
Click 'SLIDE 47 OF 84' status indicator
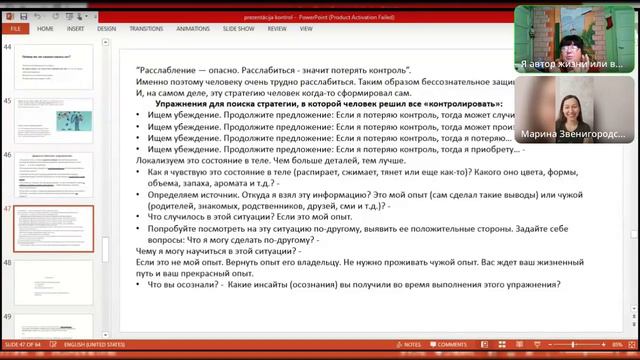pyautogui.click(x=22, y=344)
